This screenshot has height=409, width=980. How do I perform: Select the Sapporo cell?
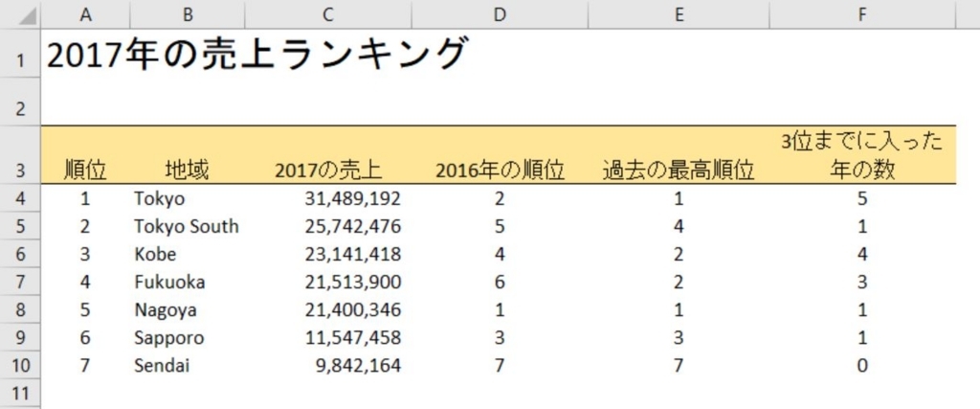[x=188, y=338]
